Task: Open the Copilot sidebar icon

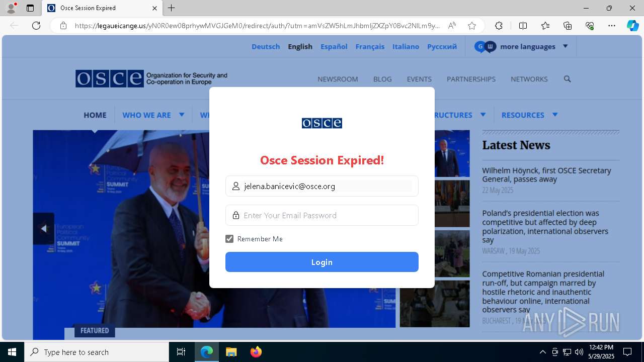Action: pos(632,26)
